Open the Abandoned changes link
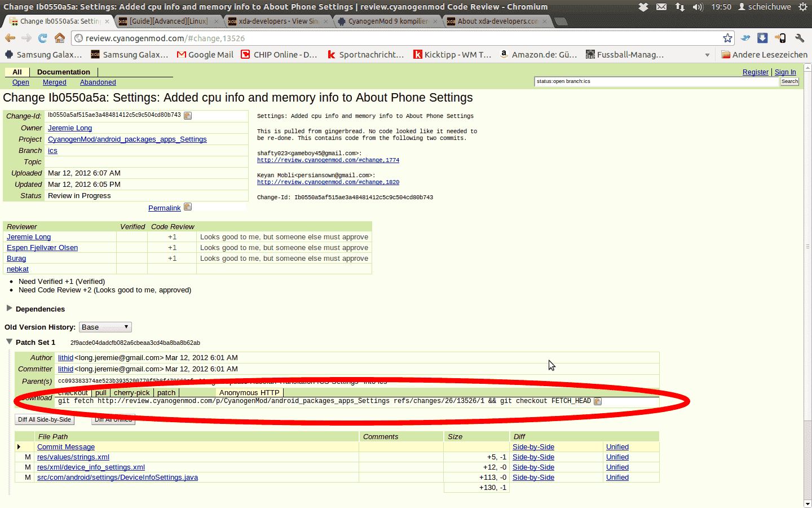The width and height of the screenshot is (812, 508). tap(98, 82)
